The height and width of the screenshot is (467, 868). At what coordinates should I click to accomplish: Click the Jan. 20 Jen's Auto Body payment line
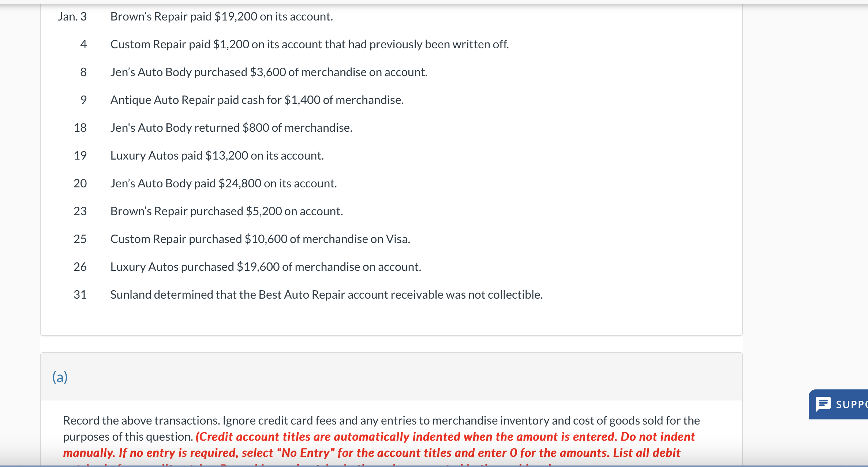[x=223, y=183]
